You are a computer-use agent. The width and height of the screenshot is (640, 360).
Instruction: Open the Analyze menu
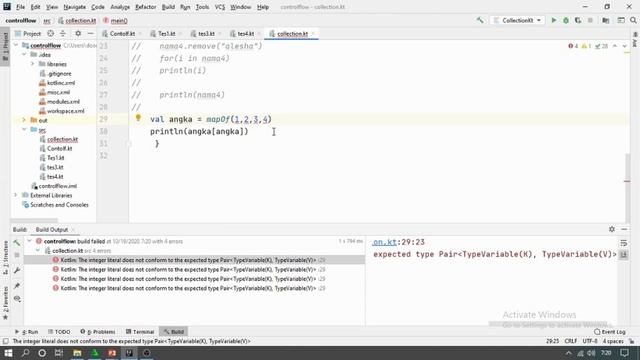pyautogui.click(x=120, y=7)
